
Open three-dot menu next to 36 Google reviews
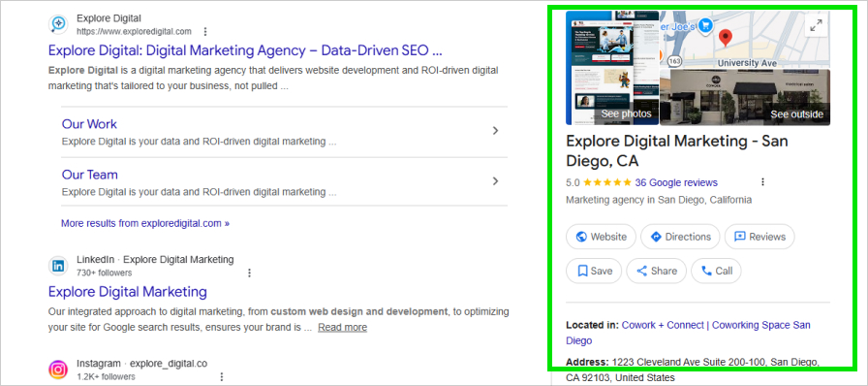click(x=762, y=182)
